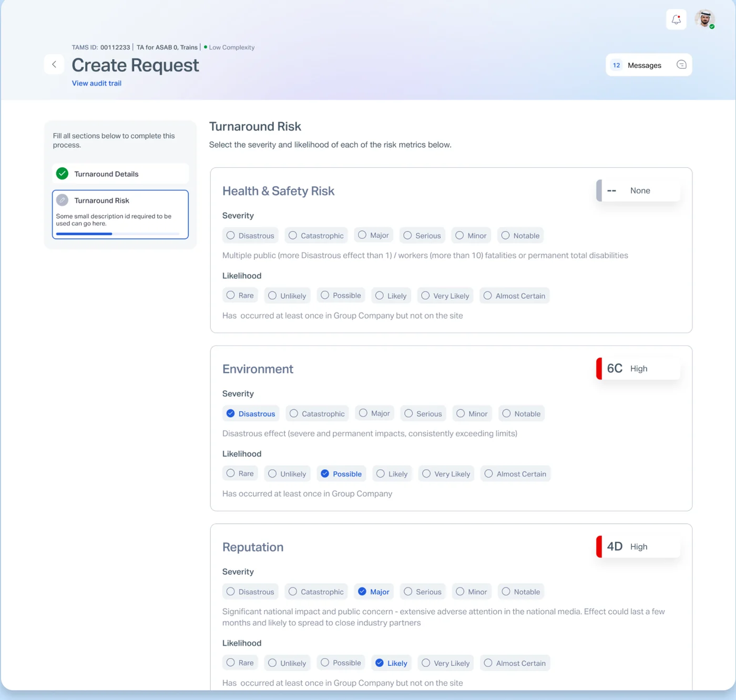Image resolution: width=736 pixels, height=700 pixels.
Task: Click the Low Complexity status label
Action: (x=229, y=47)
